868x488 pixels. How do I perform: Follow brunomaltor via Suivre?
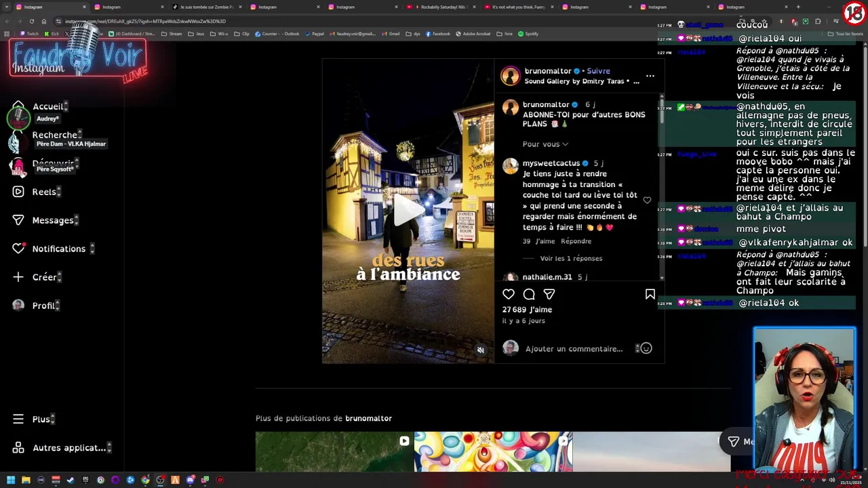click(598, 70)
